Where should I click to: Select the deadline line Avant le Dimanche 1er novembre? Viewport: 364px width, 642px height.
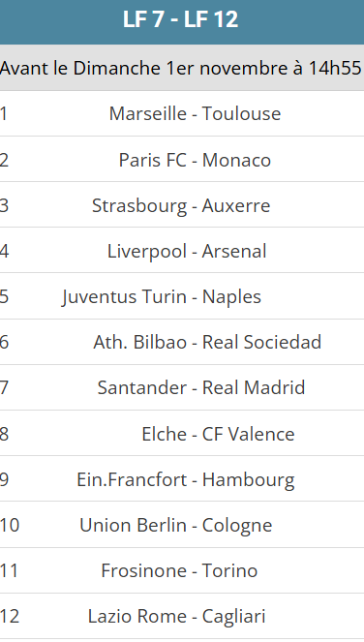coord(181,68)
